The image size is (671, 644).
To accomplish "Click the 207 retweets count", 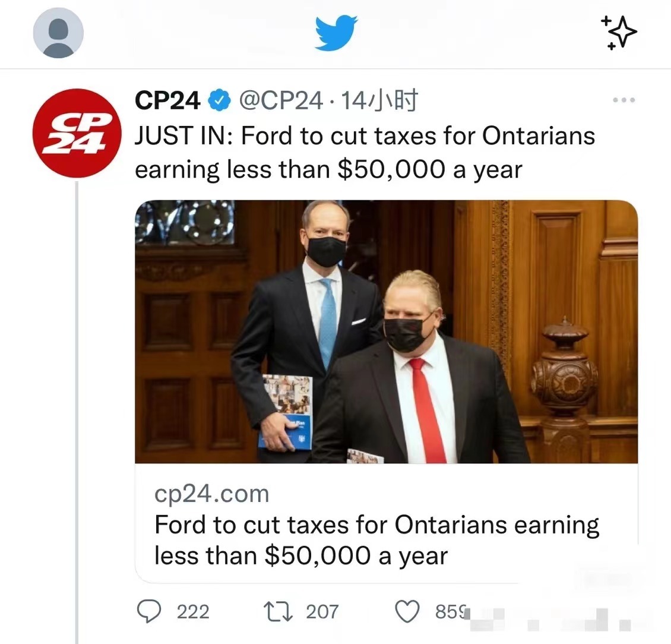I will (322, 612).
